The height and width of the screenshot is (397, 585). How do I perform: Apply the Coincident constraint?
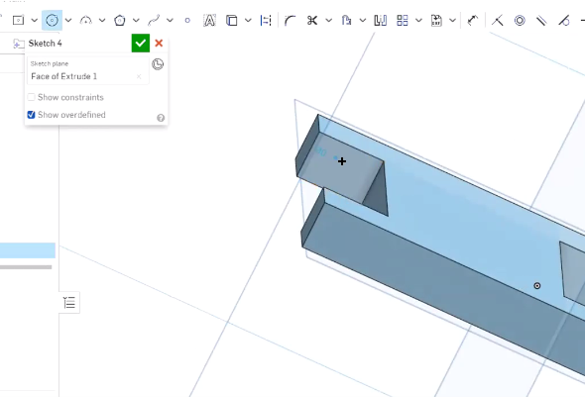click(497, 20)
